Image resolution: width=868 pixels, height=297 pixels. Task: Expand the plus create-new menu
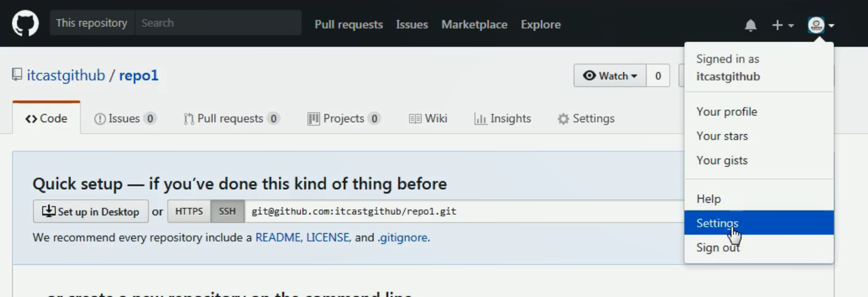click(783, 25)
